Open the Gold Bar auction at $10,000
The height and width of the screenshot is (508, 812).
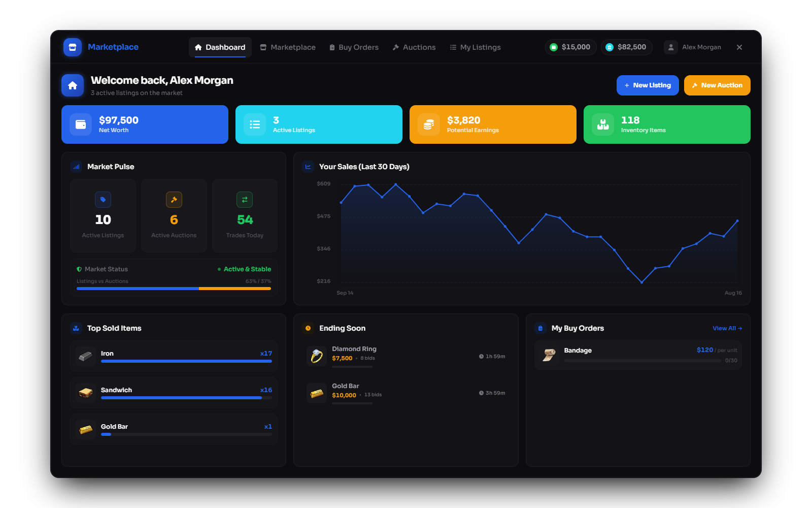pos(405,393)
